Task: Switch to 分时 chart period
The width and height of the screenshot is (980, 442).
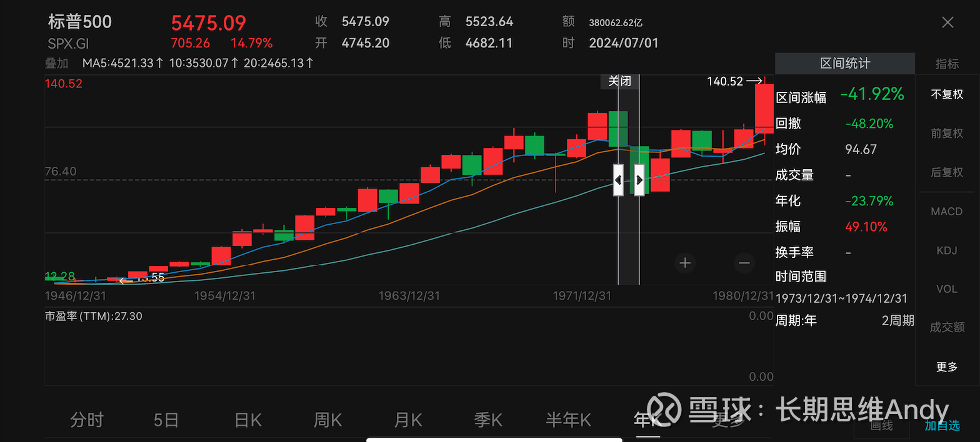Action: [x=86, y=420]
